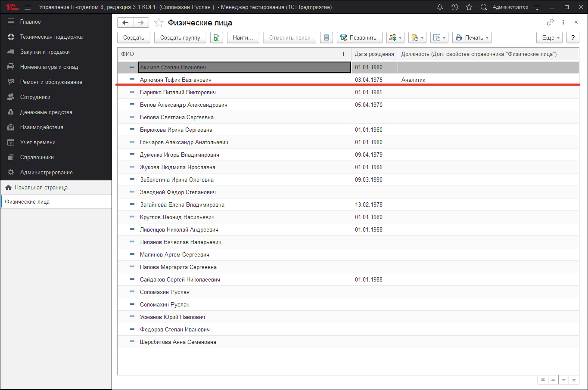Click the search magnifier in title bar
588x390 pixels.
pyautogui.click(x=484, y=7)
